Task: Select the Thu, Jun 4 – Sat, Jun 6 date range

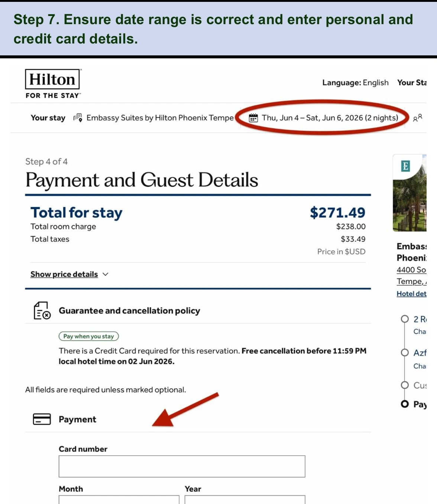Action: point(330,118)
